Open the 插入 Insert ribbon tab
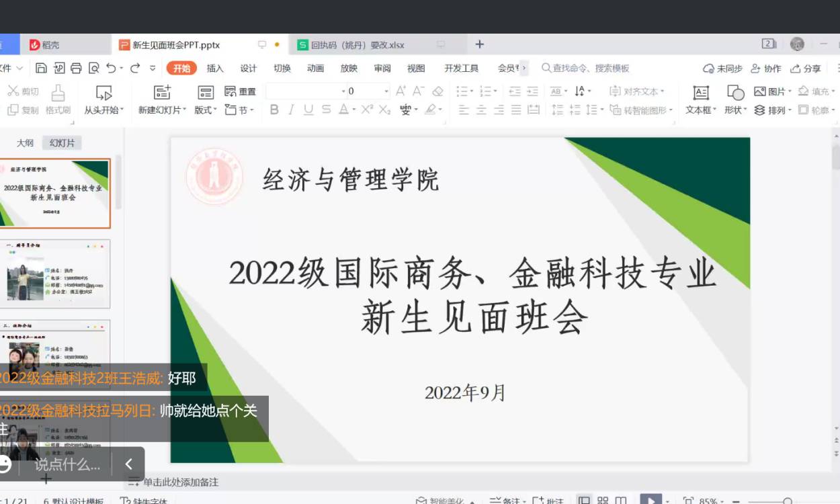This screenshot has width=840, height=504. pyautogui.click(x=215, y=68)
